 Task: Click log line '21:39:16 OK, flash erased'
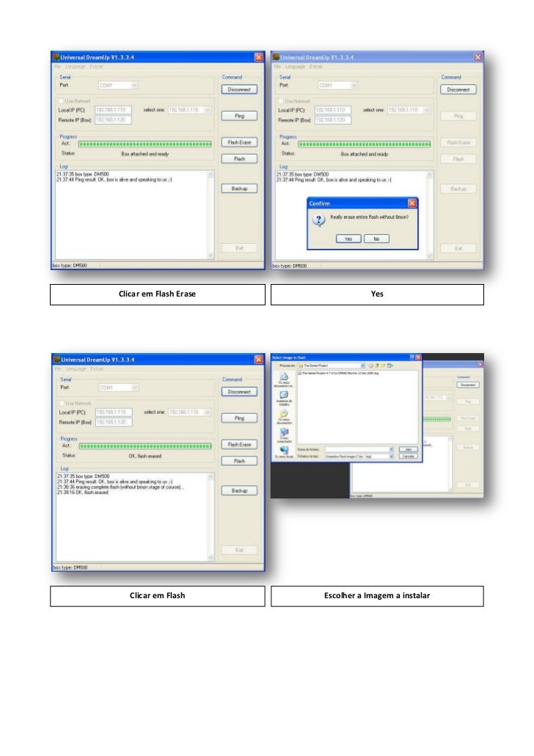(83, 493)
